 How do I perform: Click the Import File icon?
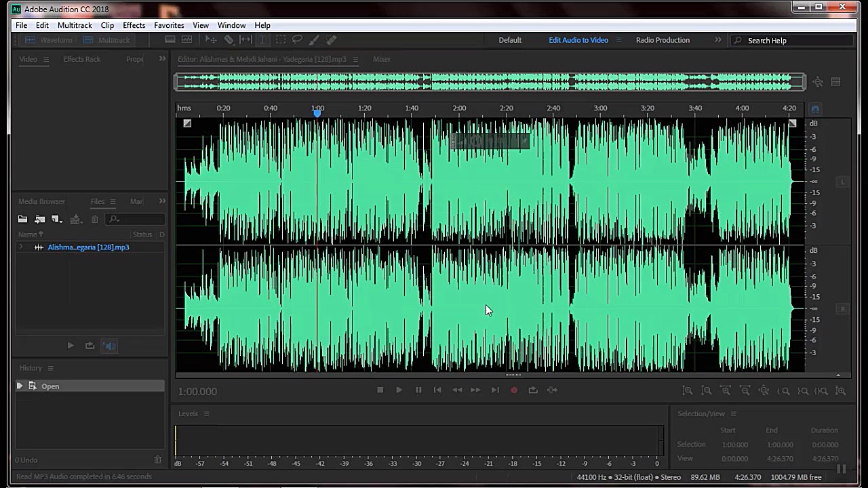pyautogui.click(x=40, y=219)
